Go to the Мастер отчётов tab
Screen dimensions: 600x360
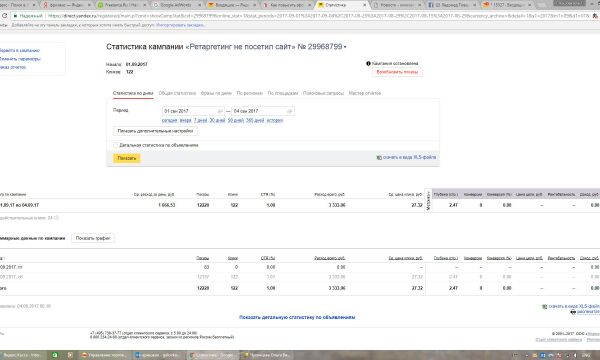[x=365, y=93]
